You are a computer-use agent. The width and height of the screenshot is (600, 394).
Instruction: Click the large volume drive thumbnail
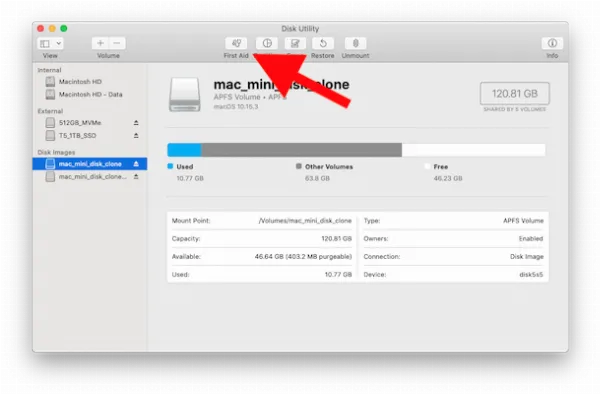185,94
